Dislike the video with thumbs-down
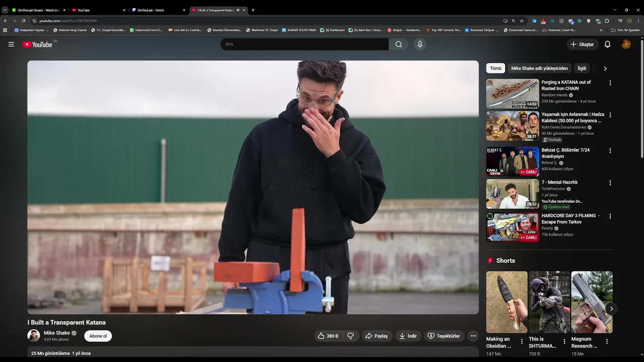The width and height of the screenshot is (644, 362). (351, 336)
